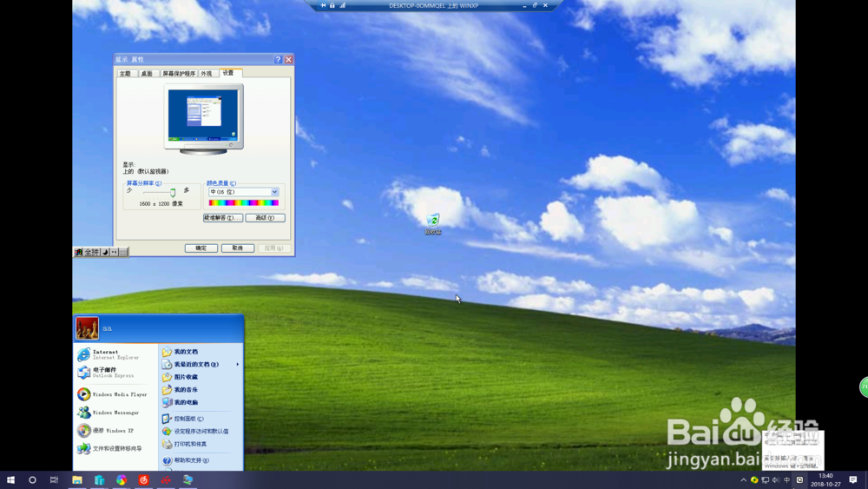868x489 pixels.
Task: Click the 全拼 input mode label on IME bar
Action: [x=92, y=252]
